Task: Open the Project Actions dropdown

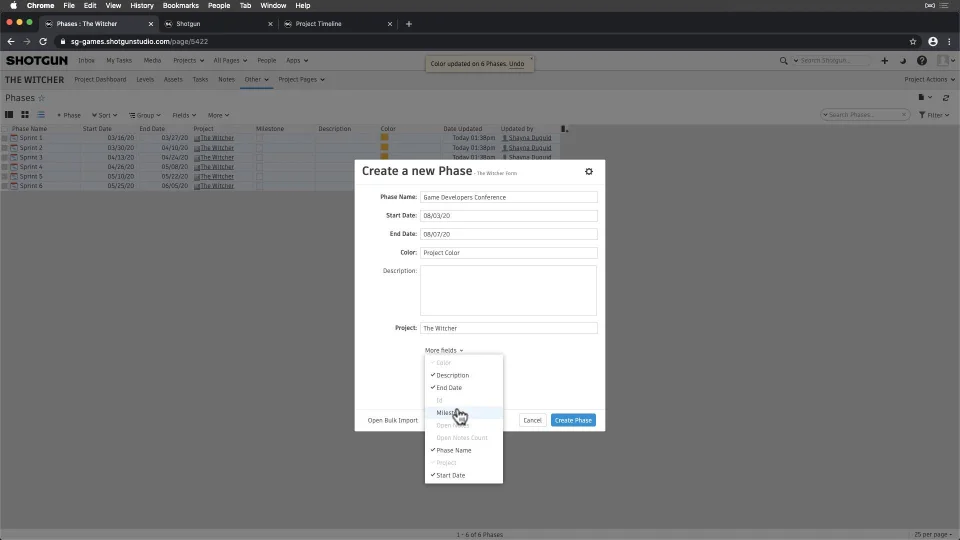Action: click(929, 80)
